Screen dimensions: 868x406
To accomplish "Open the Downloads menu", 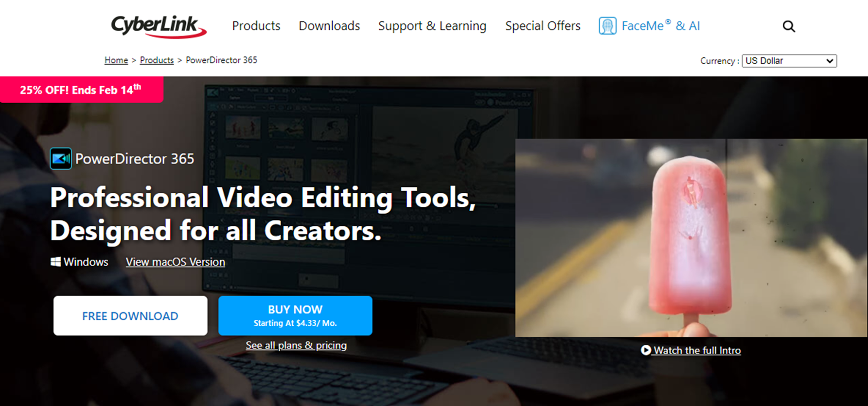I will coord(329,26).
